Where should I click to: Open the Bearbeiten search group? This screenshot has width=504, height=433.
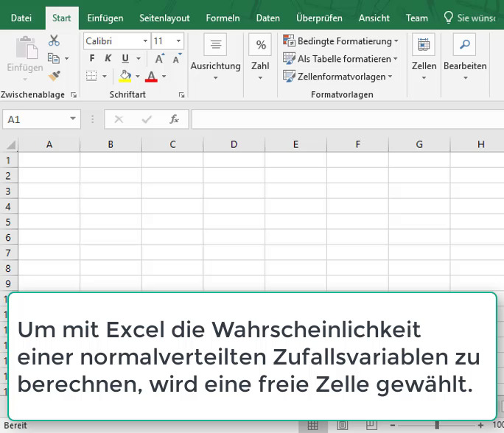click(x=465, y=57)
